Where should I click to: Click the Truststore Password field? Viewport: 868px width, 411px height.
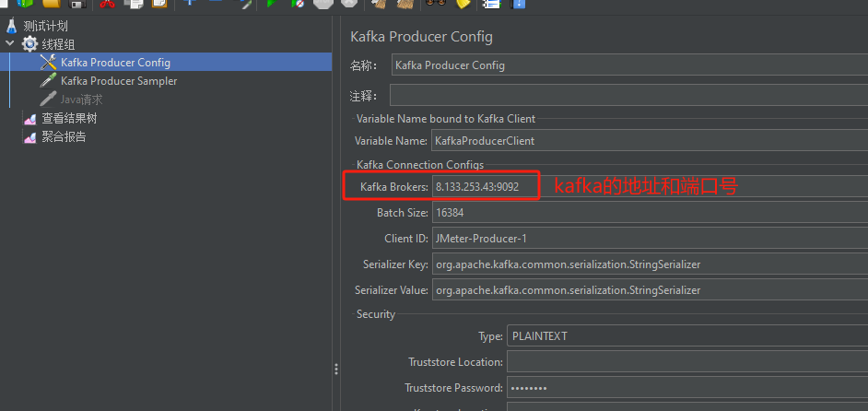[687, 388]
